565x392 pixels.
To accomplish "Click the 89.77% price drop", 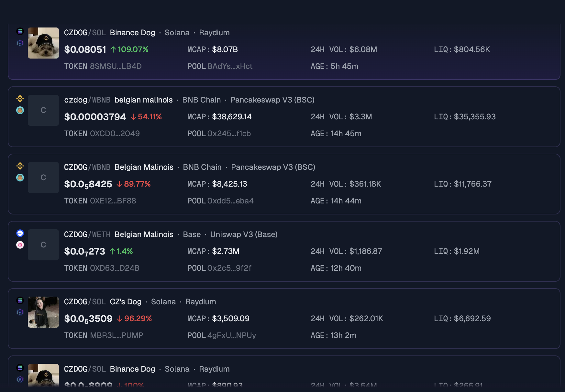I will tap(134, 184).
